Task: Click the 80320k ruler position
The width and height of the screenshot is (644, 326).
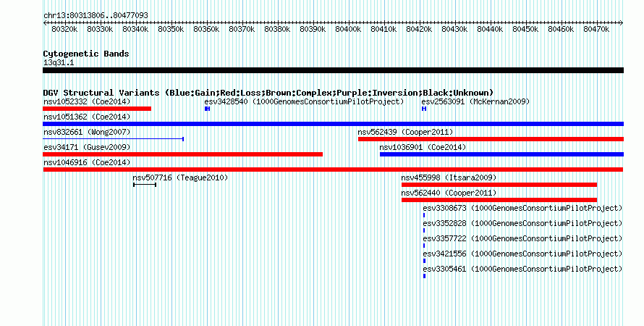Action: pos(64,29)
